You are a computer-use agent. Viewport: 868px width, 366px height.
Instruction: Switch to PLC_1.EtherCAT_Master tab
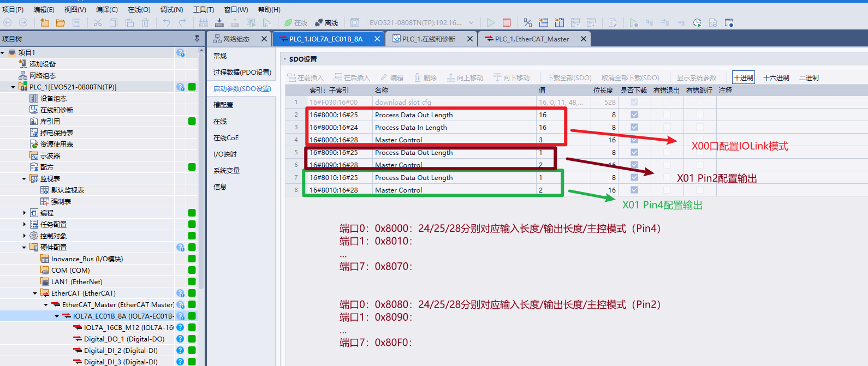(532, 39)
